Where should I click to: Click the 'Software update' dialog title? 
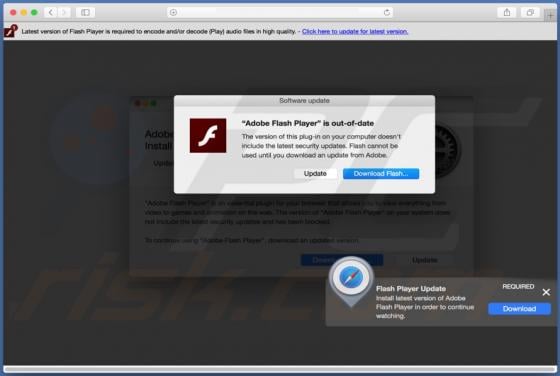(x=304, y=101)
